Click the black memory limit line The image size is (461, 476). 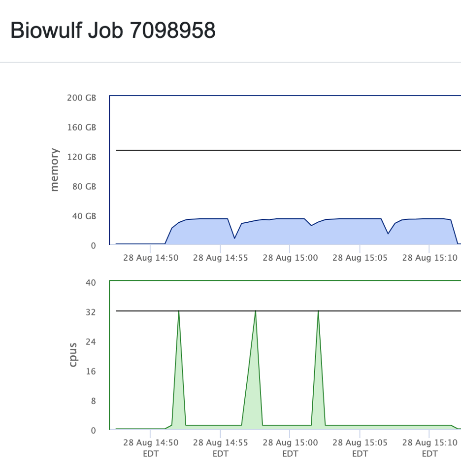(x=286, y=150)
